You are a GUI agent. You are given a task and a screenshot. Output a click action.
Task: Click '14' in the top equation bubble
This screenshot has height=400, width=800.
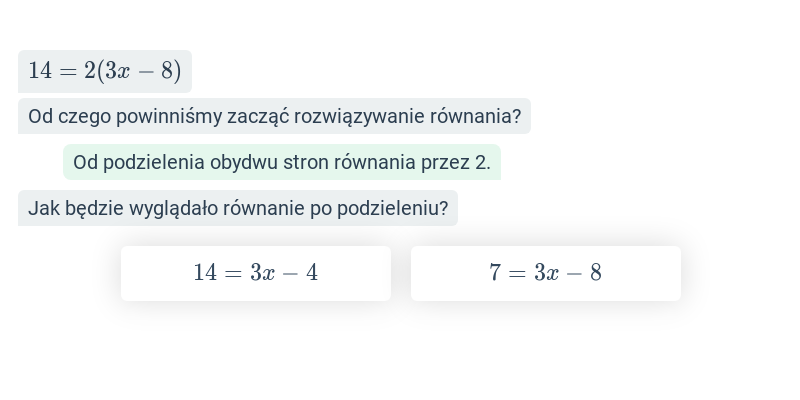pyautogui.click(x=40, y=71)
